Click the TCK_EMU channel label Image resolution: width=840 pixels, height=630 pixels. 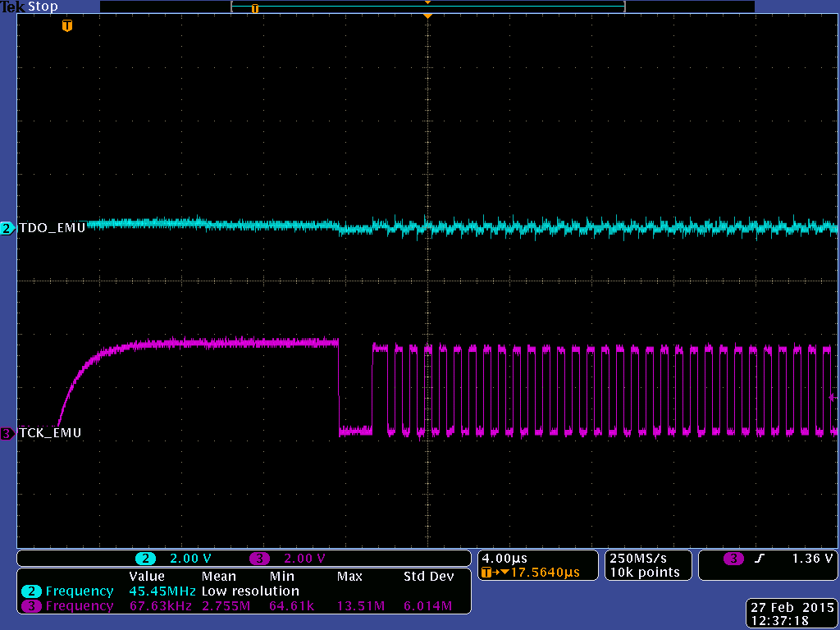50,433
